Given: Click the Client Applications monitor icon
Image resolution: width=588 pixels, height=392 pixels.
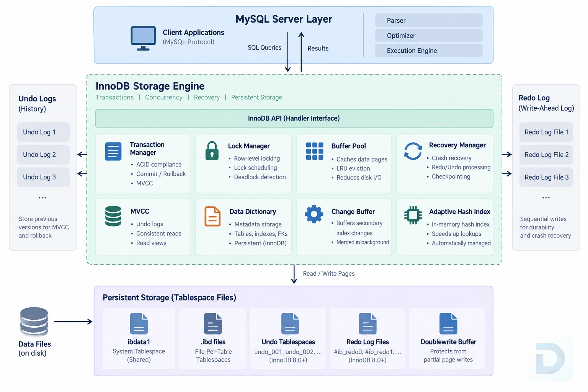Looking at the screenshot, I should point(143,38).
